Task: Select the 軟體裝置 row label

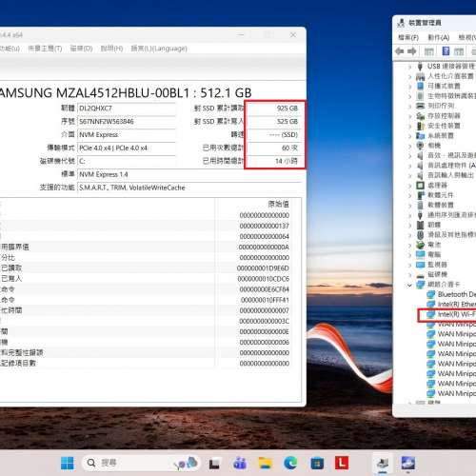Action: (x=441, y=205)
